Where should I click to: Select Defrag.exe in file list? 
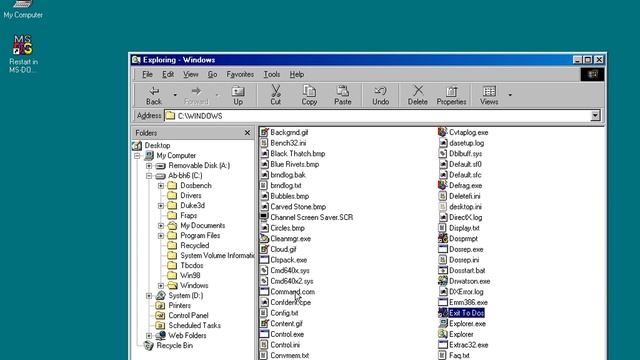[465, 185]
